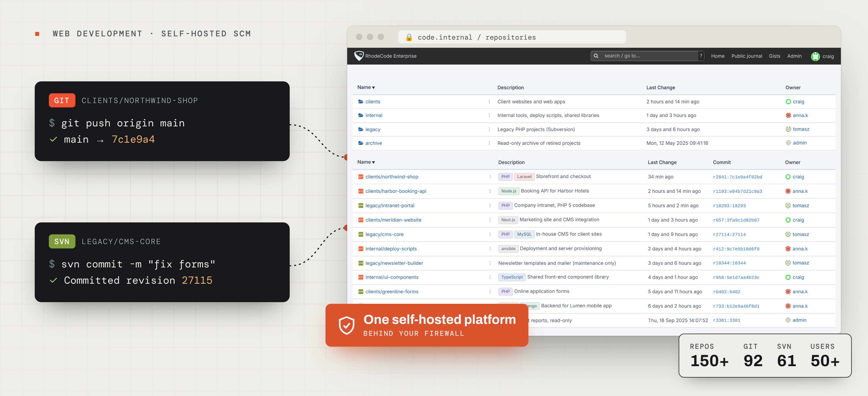The height and width of the screenshot is (396, 868).
Task: Open Admin in the top navigation
Action: coord(794,56)
